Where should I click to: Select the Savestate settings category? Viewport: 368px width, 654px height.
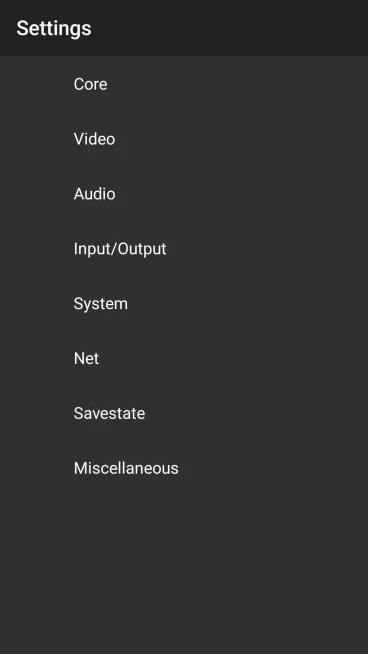coord(184,413)
